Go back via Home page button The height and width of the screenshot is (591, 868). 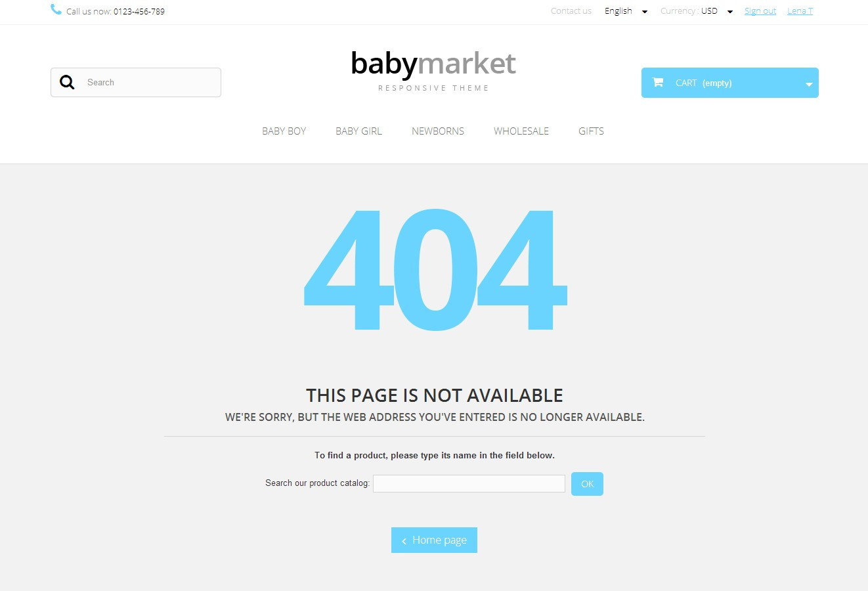pos(434,540)
